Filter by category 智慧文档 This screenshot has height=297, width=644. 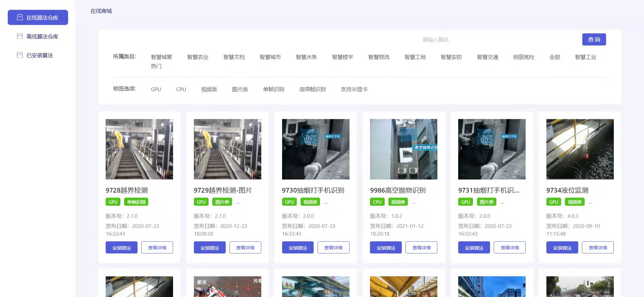(234, 57)
